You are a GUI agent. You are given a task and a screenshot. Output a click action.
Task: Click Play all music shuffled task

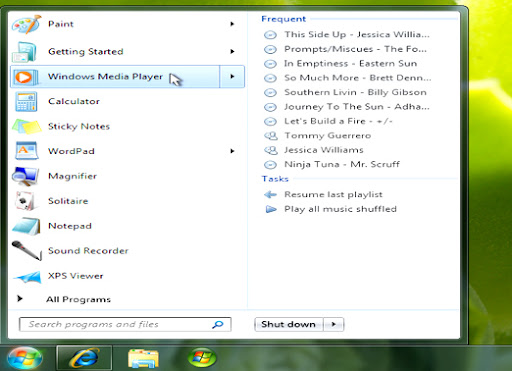click(340, 209)
